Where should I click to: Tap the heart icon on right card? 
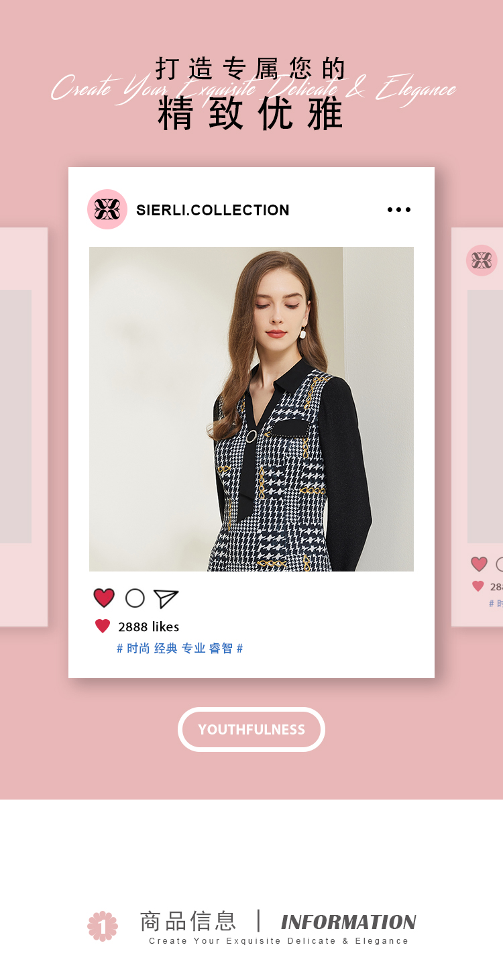pyautogui.click(x=479, y=564)
